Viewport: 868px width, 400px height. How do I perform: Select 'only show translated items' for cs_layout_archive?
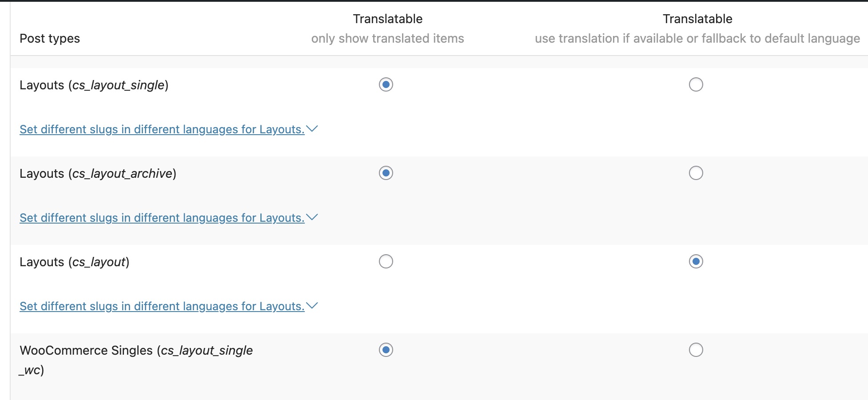click(386, 173)
